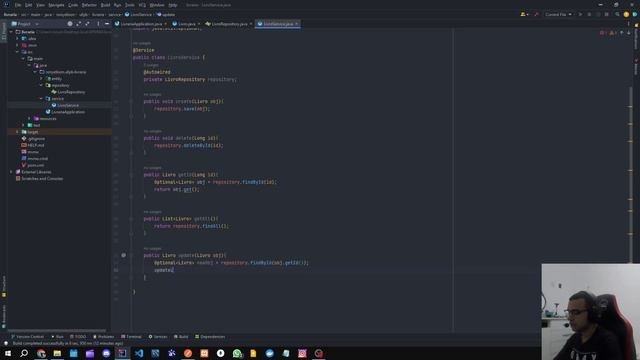Open the Navigate menu

click(56, 5)
